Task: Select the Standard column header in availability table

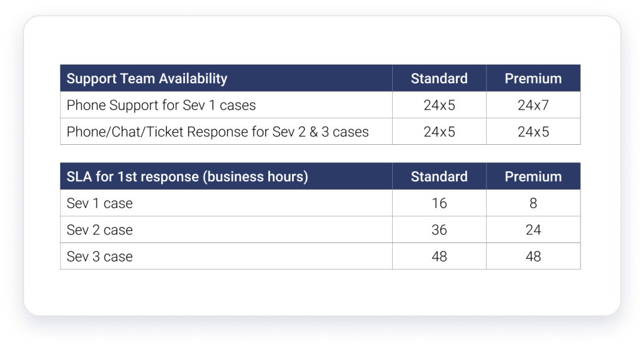Action: click(x=439, y=79)
